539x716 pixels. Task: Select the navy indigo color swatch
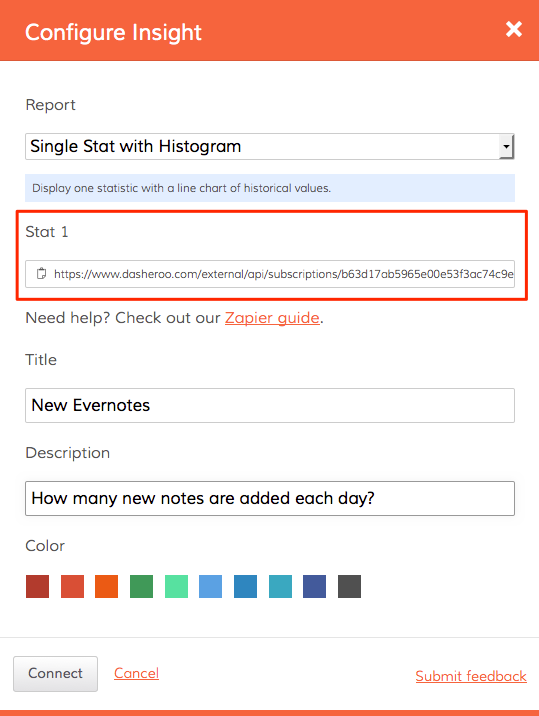coord(314,586)
